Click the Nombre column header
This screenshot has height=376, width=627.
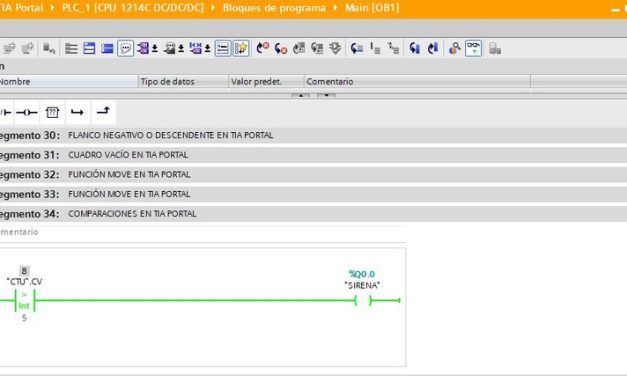(68, 82)
